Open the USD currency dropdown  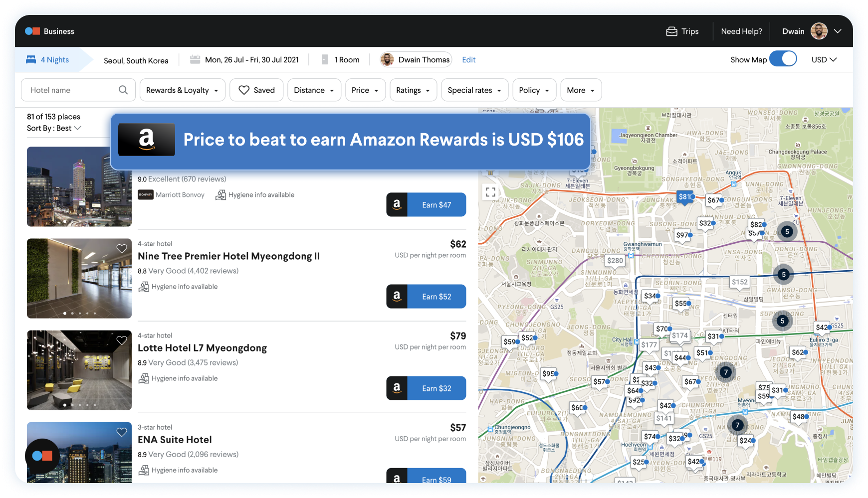(x=824, y=59)
